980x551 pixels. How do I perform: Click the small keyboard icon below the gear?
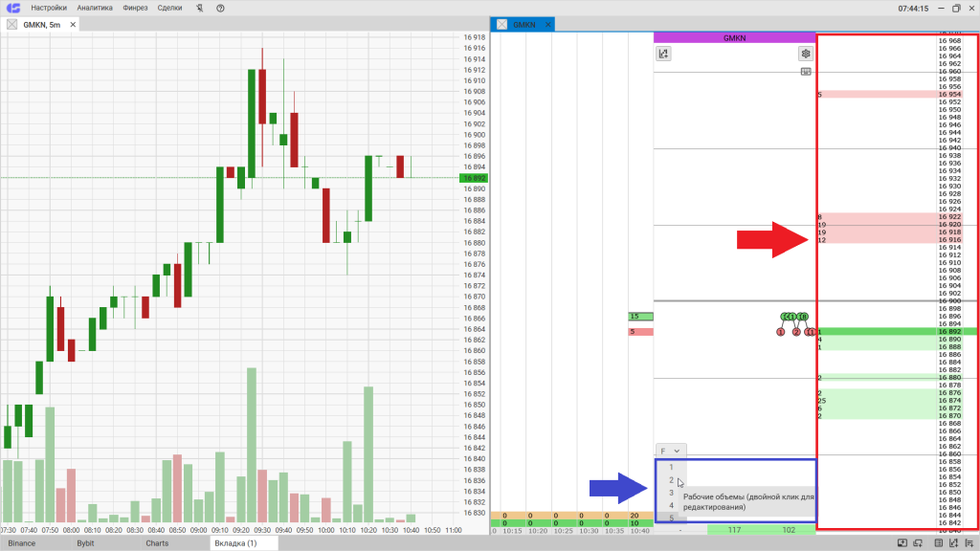pos(806,72)
